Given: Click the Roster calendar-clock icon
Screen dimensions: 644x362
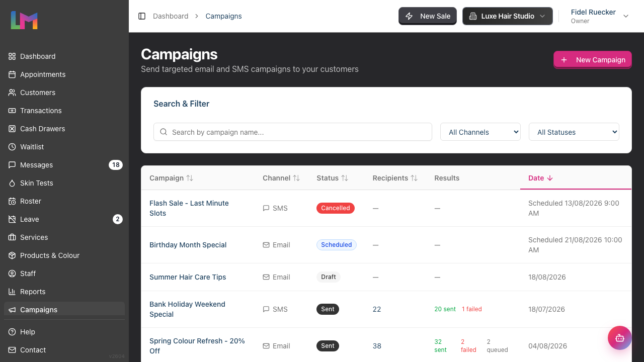Looking at the screenshot, I should pos(12,201).
